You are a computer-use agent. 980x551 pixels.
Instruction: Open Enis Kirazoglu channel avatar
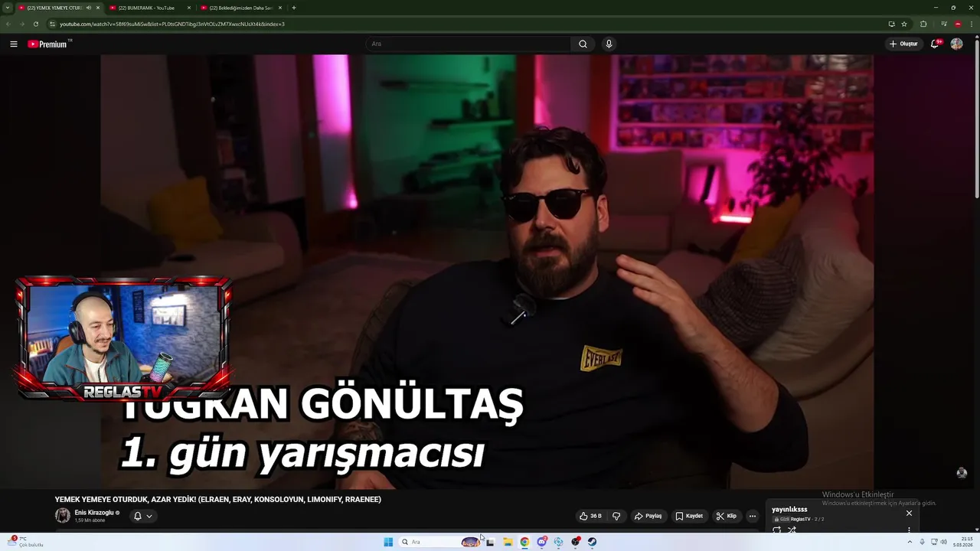(62, 515)
